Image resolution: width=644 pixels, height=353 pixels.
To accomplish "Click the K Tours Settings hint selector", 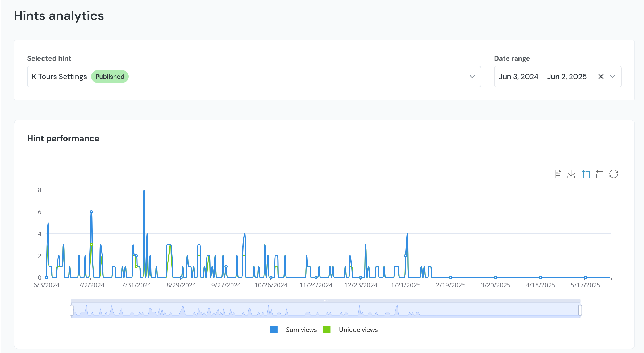I will click(60, 77).
